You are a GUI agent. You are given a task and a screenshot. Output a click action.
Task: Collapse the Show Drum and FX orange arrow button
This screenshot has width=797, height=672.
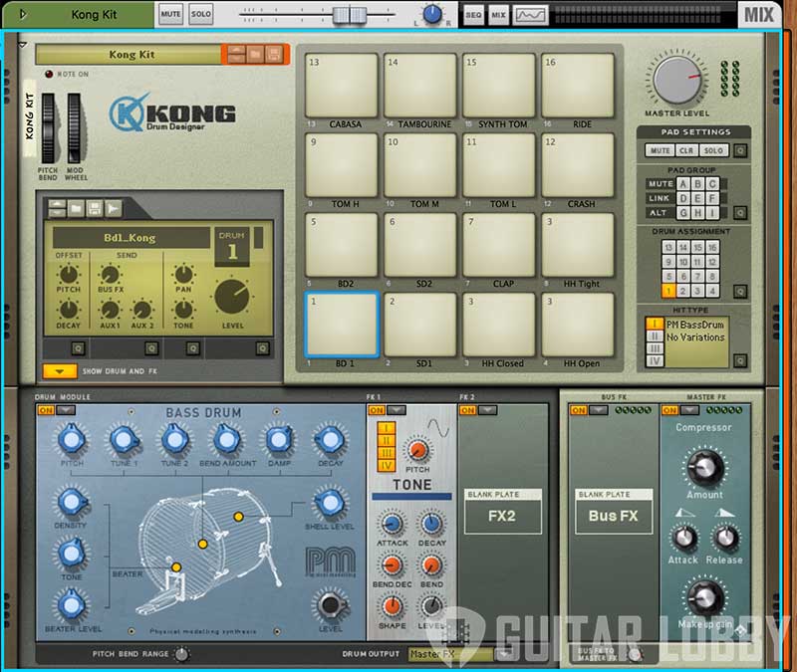(60, 371)
